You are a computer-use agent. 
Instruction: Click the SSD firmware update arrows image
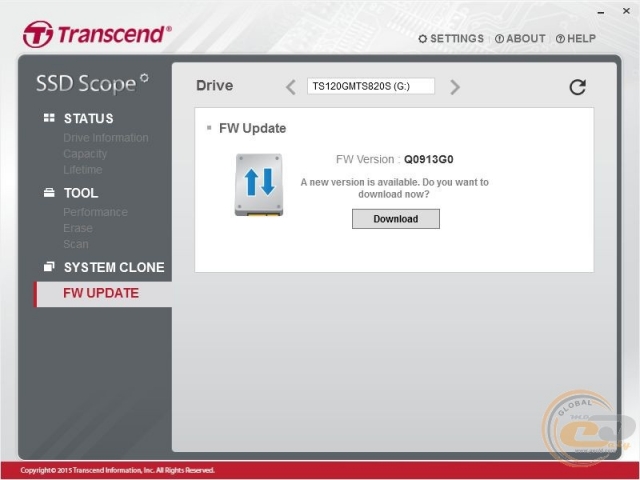[259, 184]
